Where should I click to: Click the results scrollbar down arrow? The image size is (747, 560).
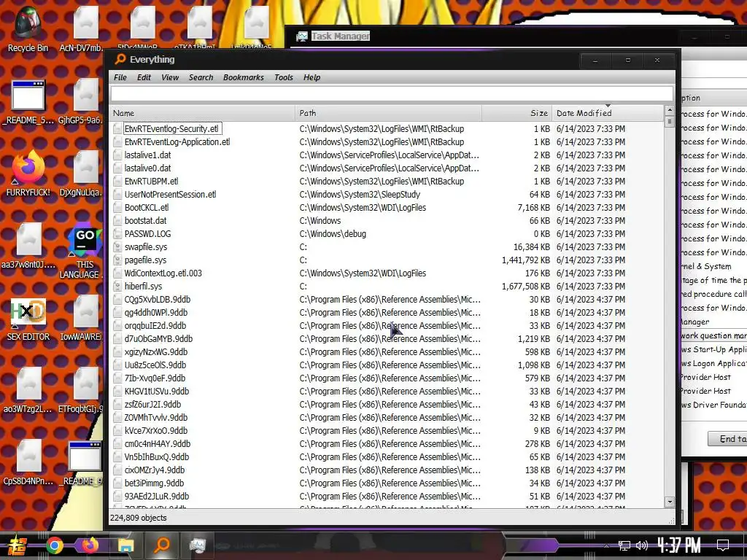coord(670,502)
